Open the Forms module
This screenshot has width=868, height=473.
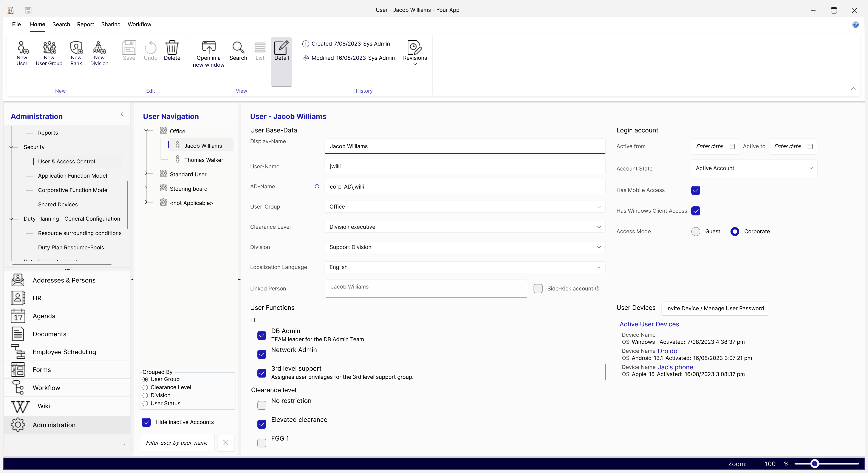pyautogui.click(x=67, y=370)
